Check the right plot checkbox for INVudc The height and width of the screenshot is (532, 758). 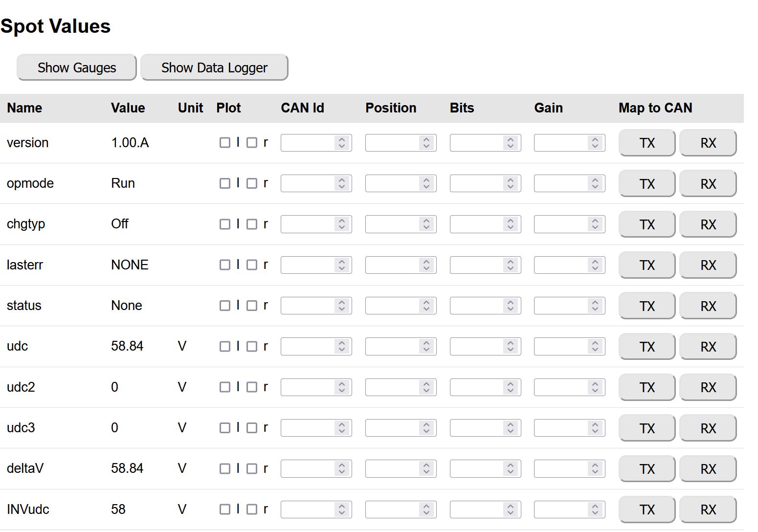(x=252, y=510)
